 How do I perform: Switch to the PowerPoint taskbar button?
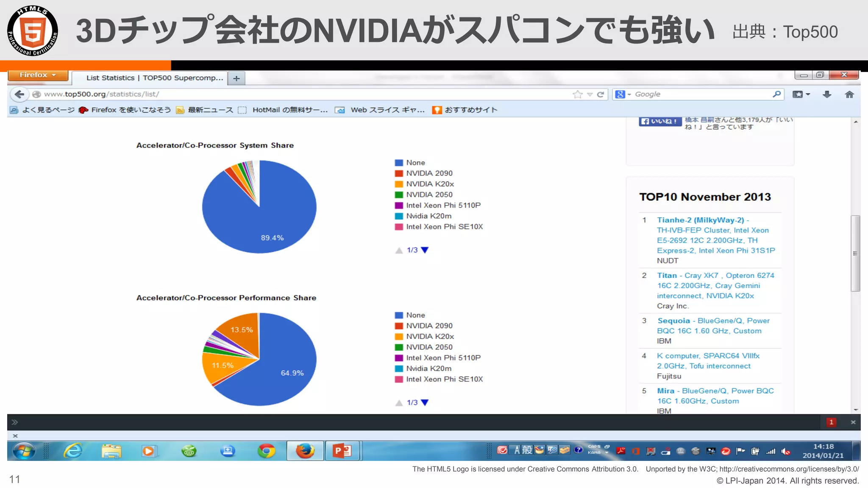(342, 451)
